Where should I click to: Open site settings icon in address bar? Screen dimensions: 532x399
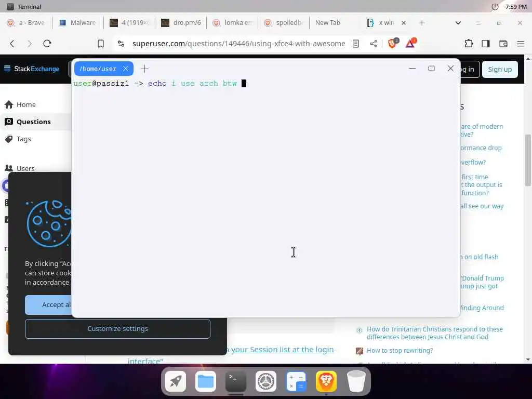coord(121,44)
